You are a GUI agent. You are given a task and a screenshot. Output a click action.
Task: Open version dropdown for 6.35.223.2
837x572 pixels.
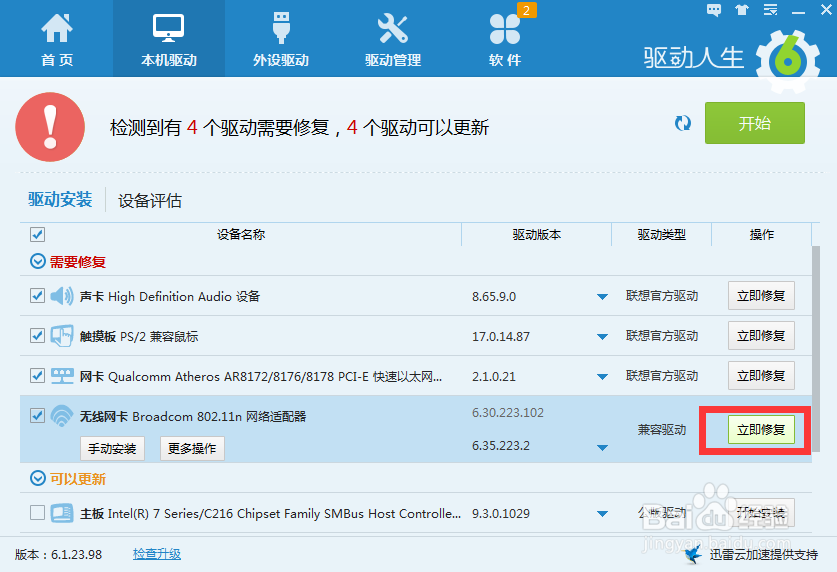[x=602, y=448]
